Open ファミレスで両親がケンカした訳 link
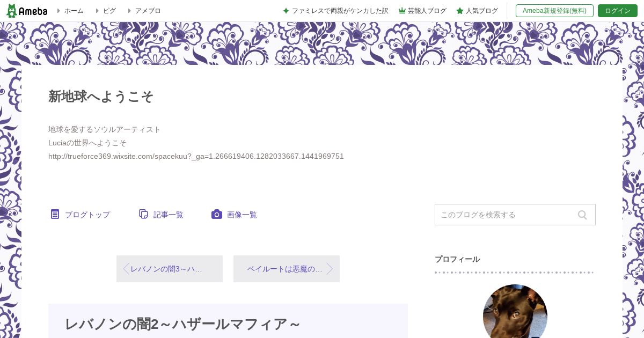 [340, 11]
